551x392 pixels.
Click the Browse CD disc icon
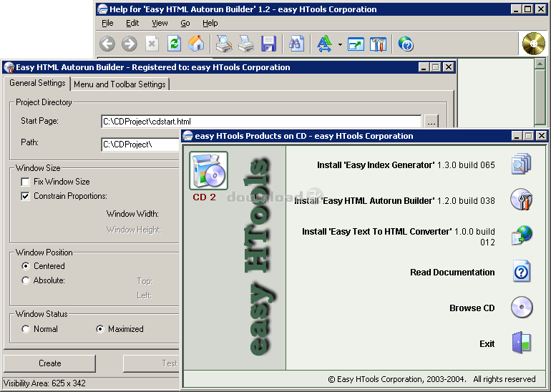pos(522,307)
